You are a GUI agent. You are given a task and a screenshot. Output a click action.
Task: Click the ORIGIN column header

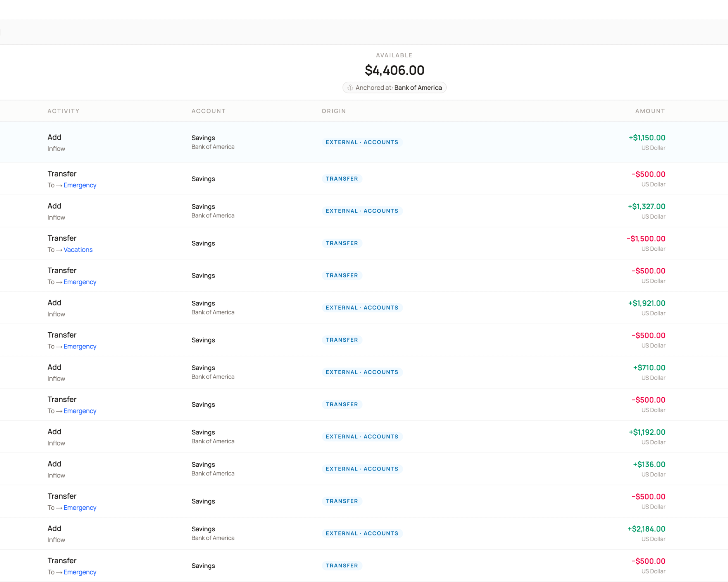334,111
